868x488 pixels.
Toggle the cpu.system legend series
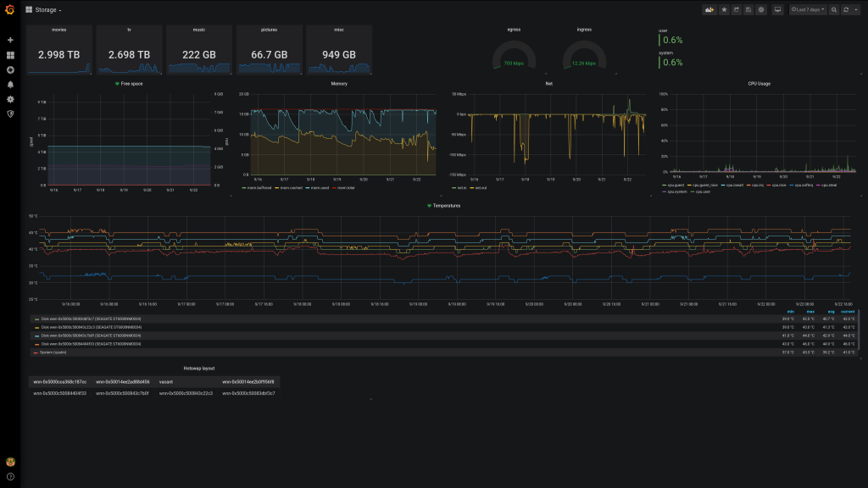point(675,192)
